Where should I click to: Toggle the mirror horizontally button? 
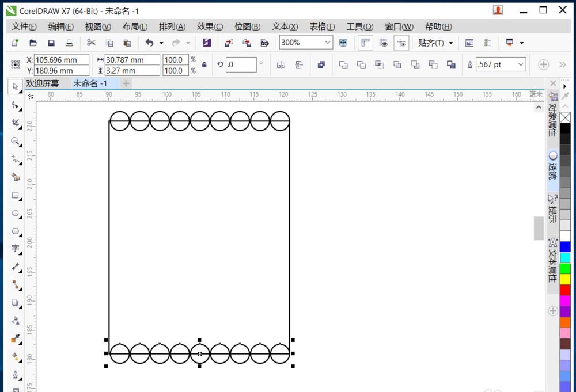pos(281,65)
